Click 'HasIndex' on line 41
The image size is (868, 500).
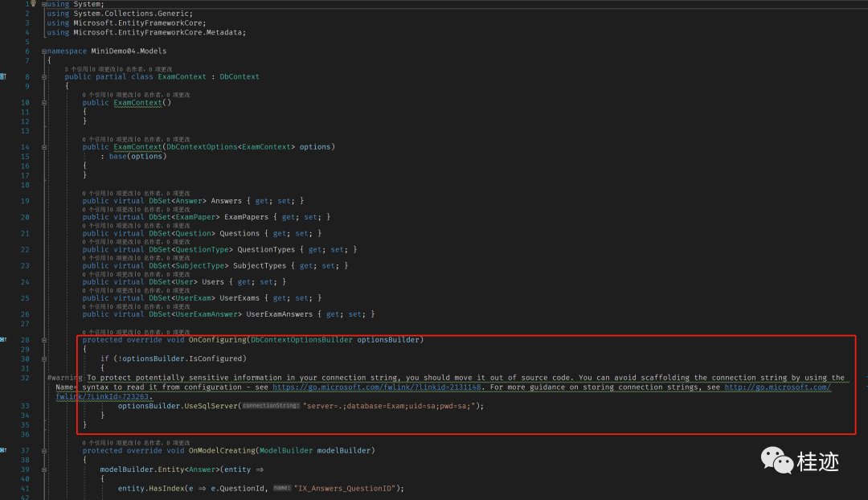(166, 489)
